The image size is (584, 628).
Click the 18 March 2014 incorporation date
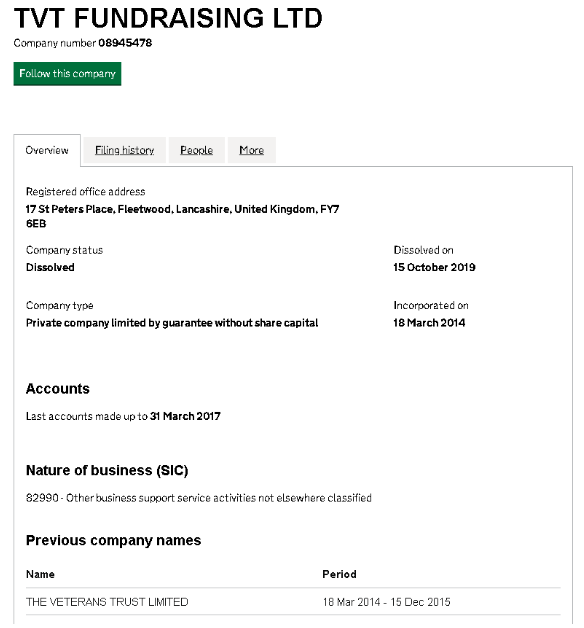pos(429,323)
